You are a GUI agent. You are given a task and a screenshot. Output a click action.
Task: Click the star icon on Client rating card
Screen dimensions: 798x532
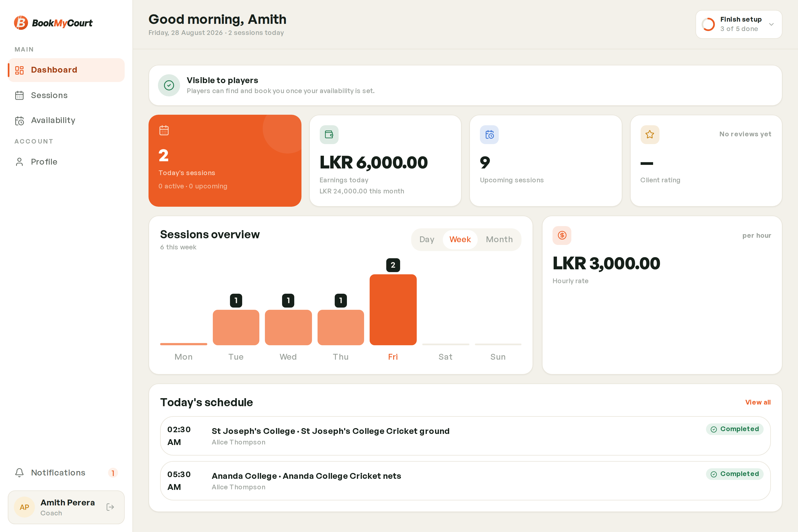pyautogui.click(x=650, y=135)
